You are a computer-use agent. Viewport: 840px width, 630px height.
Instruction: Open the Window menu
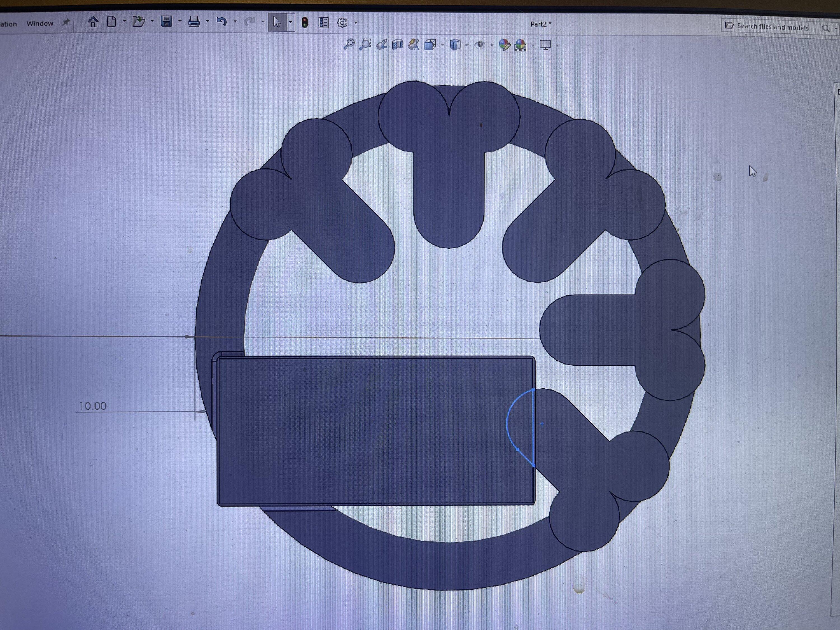point(40,24)
